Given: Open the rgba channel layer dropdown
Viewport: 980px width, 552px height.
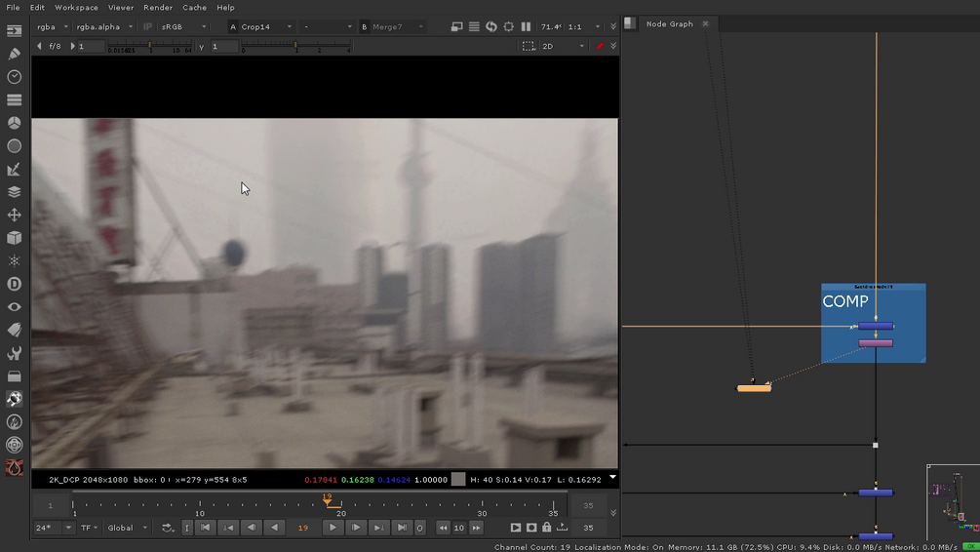Looking at the screenshot, I should pos(52,27).
